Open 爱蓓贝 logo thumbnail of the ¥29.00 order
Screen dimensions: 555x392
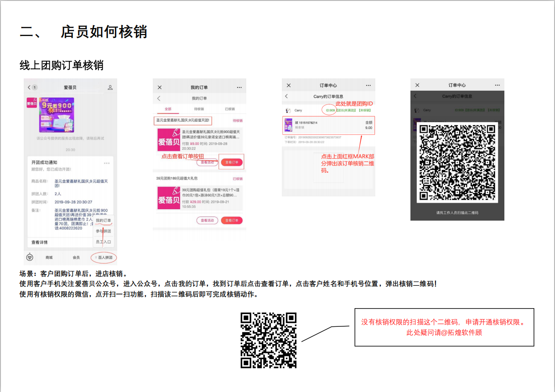click(168, 198)
